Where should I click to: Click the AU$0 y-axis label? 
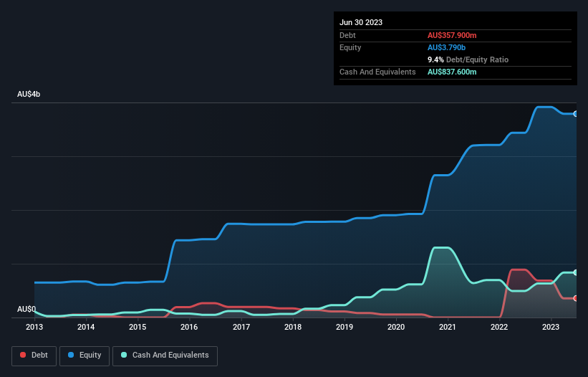26,309
